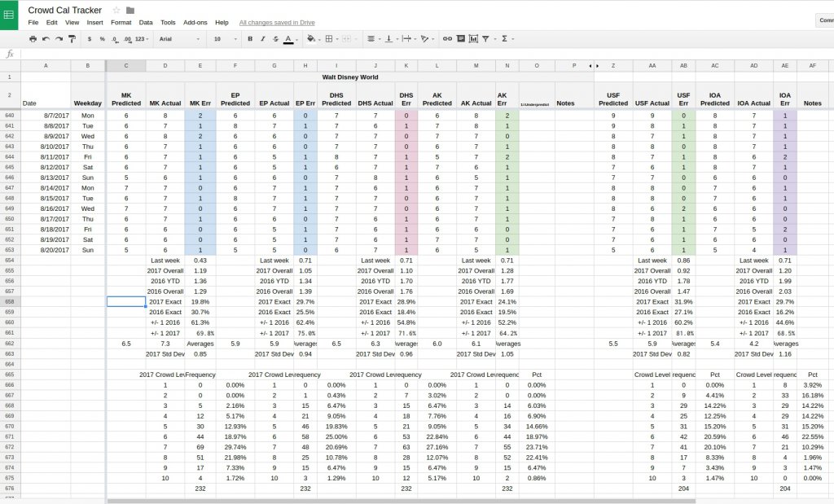Toggle bold formatting
834x504 pixels.
[249, 38]
